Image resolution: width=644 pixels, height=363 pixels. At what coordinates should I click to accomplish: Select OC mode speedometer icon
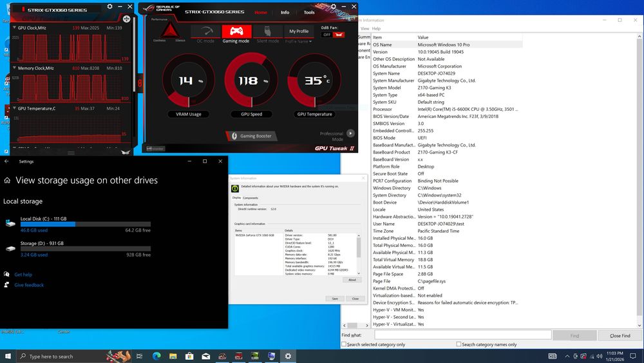pos(205,31)
